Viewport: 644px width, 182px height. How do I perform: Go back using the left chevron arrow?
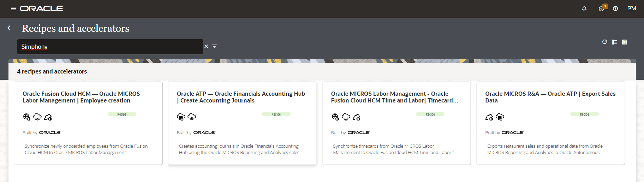click(x=9, y=28)
